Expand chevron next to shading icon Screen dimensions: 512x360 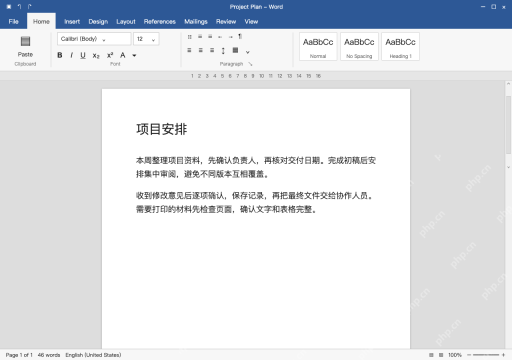248,52
